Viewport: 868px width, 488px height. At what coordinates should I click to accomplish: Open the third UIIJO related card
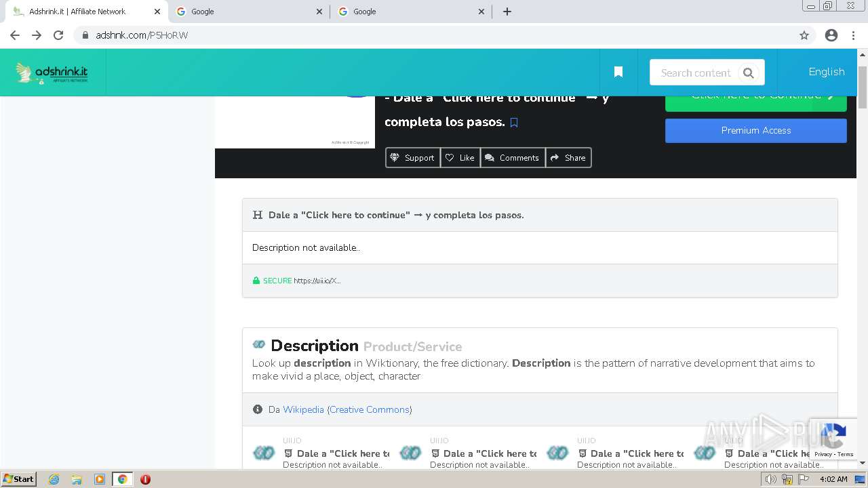pos(616,453)
